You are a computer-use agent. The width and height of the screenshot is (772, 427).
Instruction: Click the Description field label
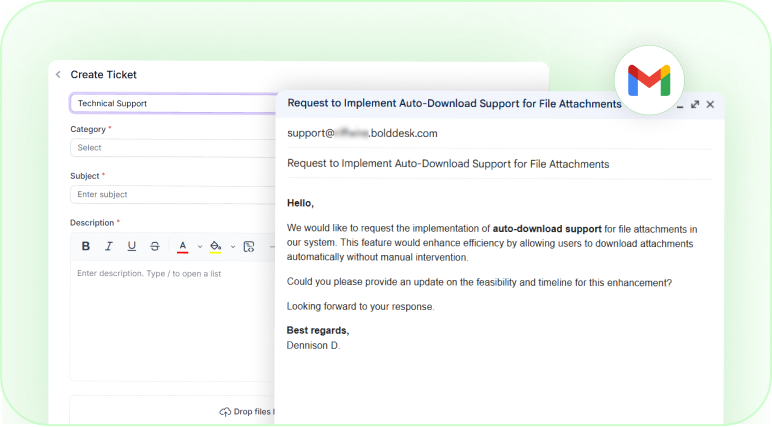(x=92, y=223)
